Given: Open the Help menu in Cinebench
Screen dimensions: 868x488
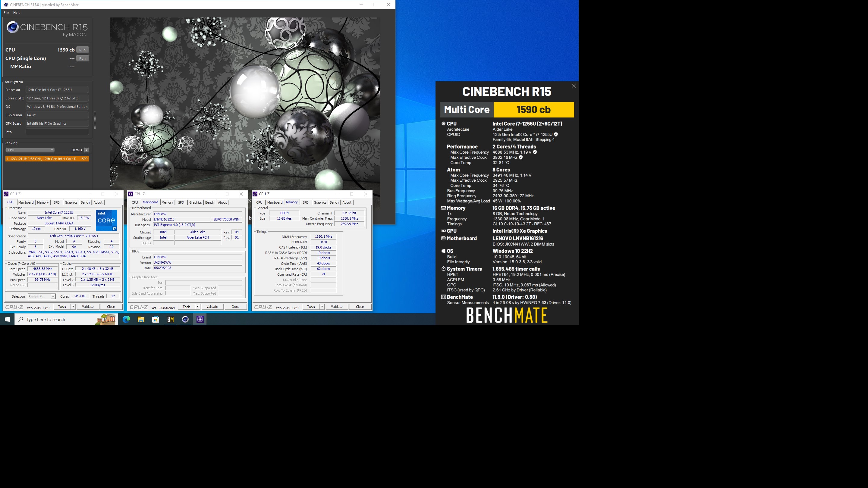Looking at the screenshot, I should tap(17, 13).
